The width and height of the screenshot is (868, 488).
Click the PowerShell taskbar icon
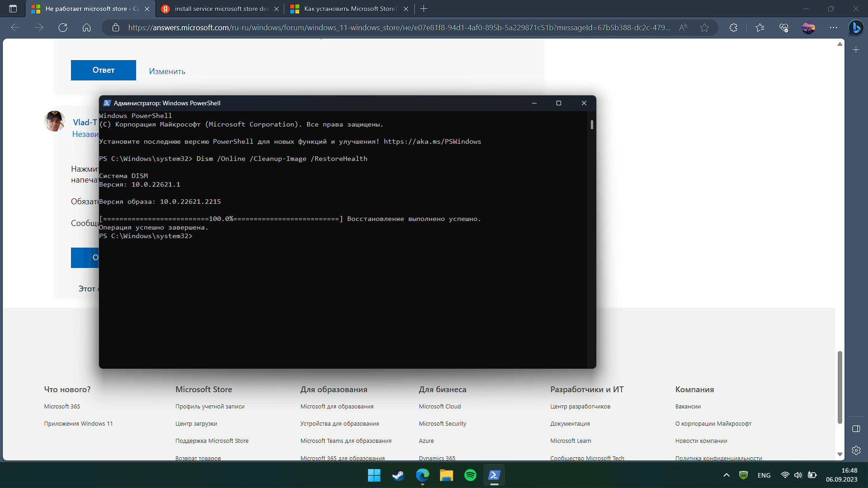(494, 475)
